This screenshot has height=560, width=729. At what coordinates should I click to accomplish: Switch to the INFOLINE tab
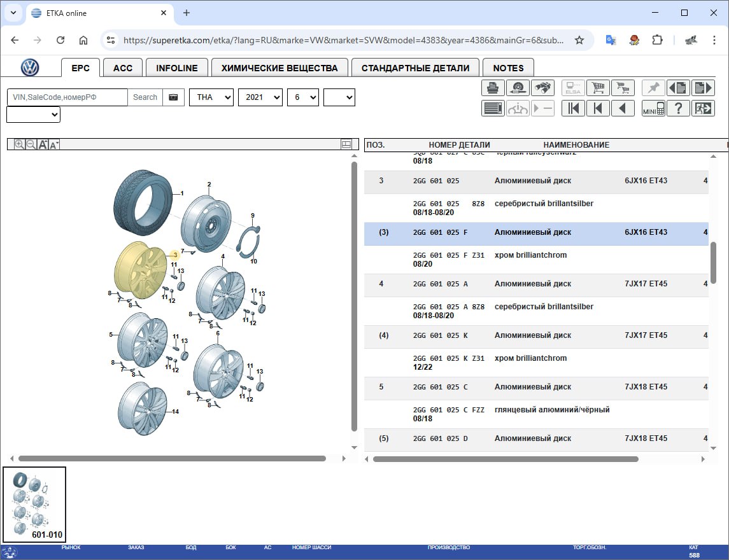pos(176,68)
